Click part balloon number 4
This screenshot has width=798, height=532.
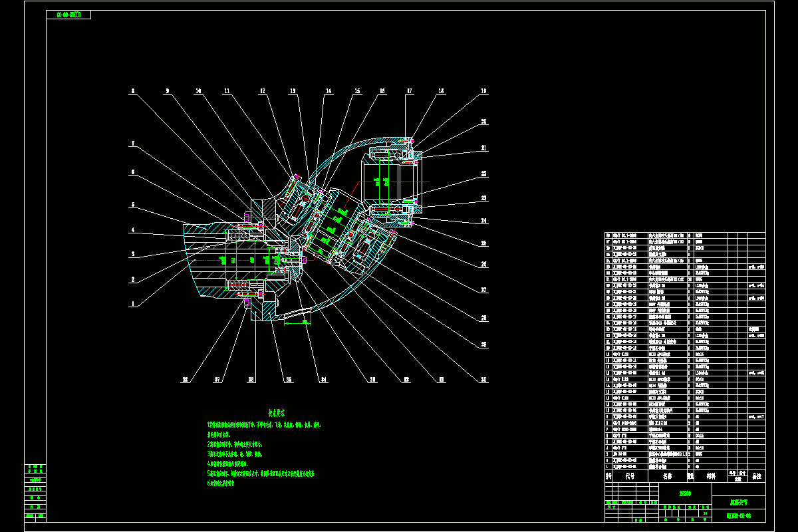click(x=132, y=230)
